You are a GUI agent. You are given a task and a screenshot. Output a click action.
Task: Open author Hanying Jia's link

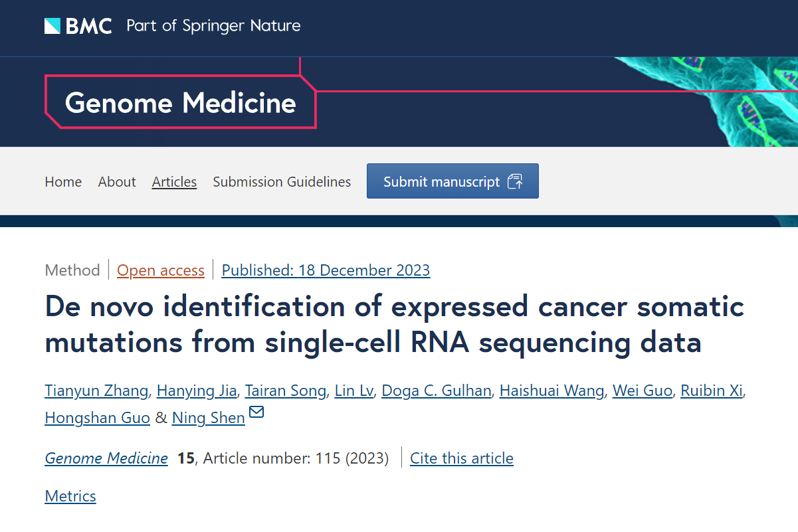pyautogui.click(x=197, y=391)
